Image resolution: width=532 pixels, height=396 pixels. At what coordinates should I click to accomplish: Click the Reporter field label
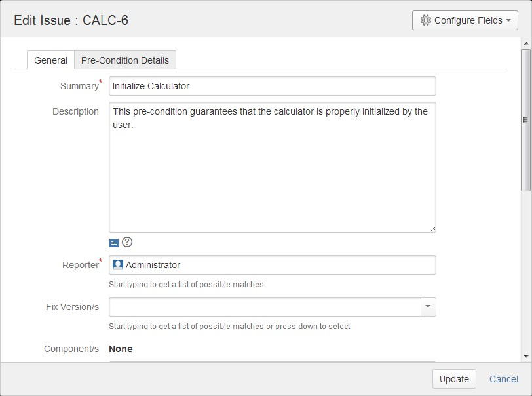[x=81, y=265]
